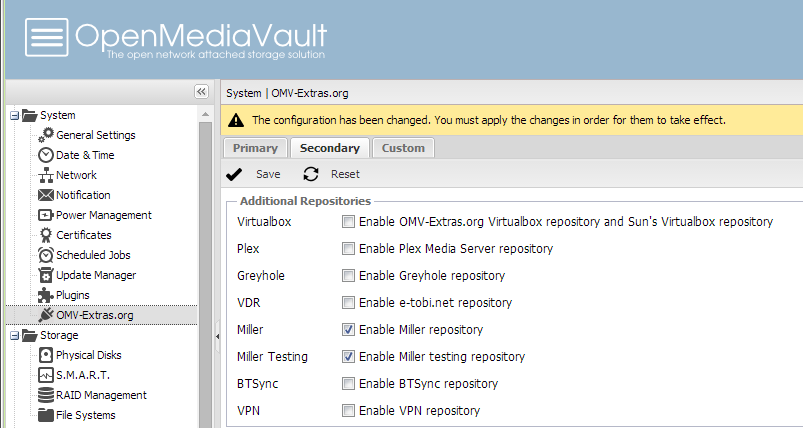Screen dimensions: 803x428
Task: Click the Scheduled Jobs alarm clock icon
Action: click(46, 255)
